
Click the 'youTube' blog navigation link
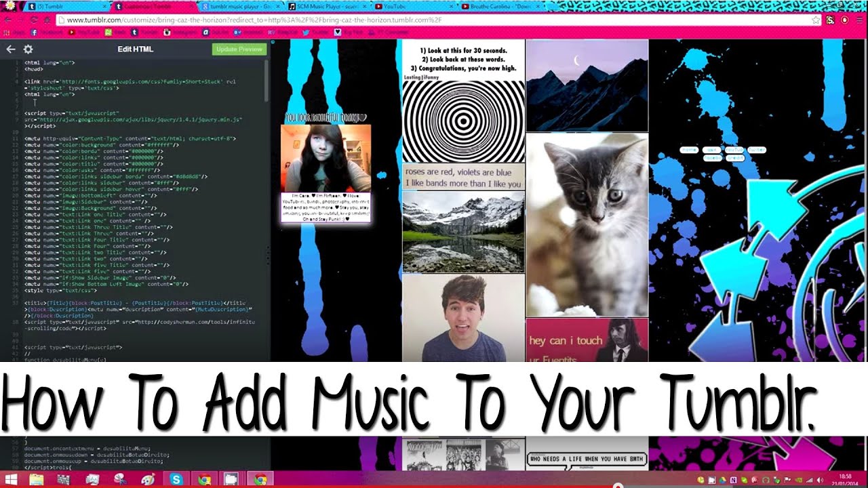coord(734,150)
